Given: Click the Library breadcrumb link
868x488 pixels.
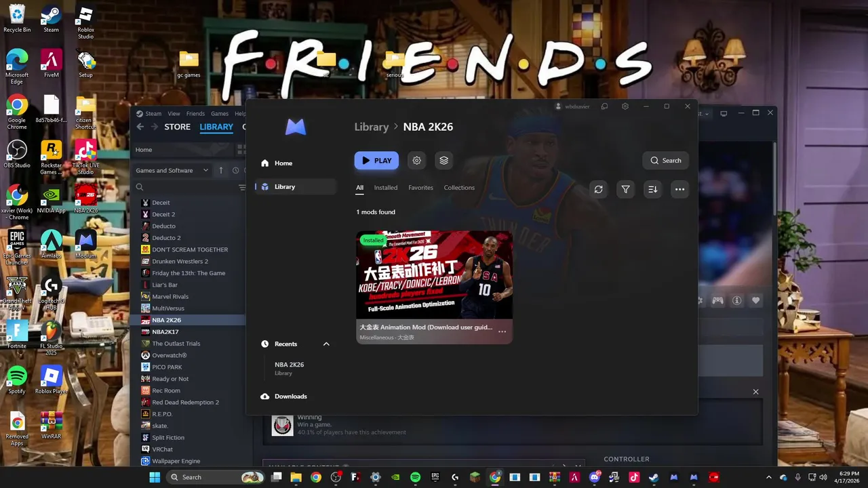Looking at the screenshot, I should (x=372, y=127).
